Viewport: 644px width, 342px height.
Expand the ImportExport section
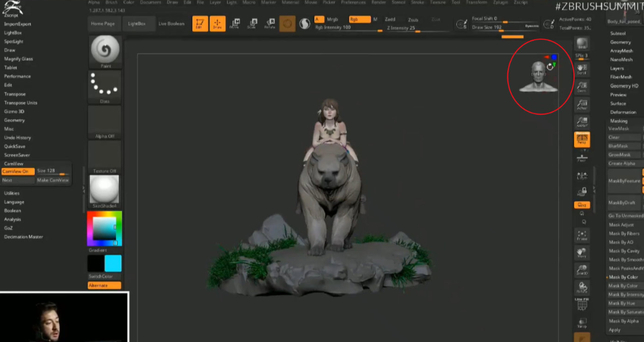point(17,24)
